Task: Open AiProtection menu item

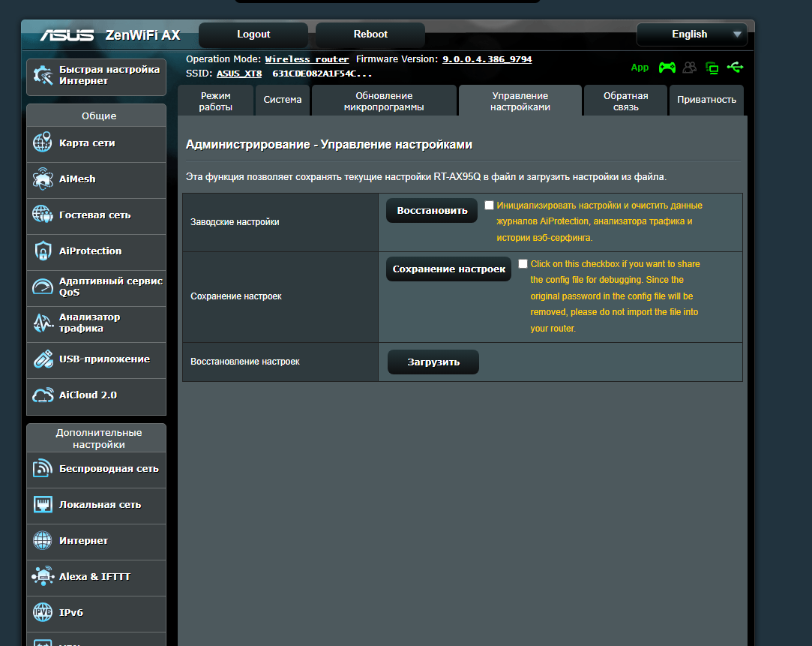Action: click(96, 251)
